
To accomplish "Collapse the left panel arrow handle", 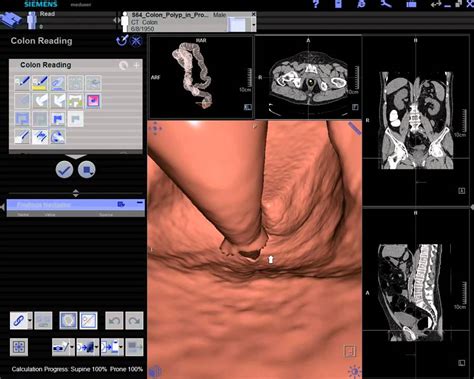I will (x=3, y=207).
